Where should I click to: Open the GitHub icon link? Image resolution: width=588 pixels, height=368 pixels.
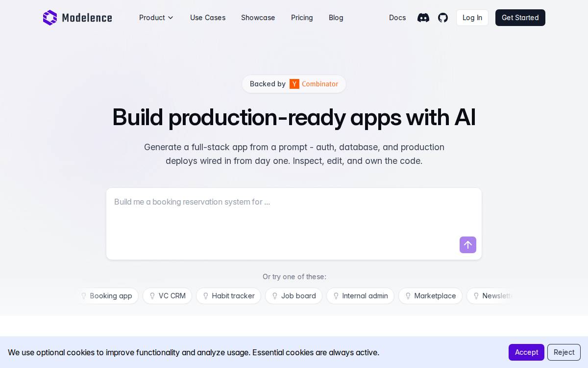click(443, 18)
